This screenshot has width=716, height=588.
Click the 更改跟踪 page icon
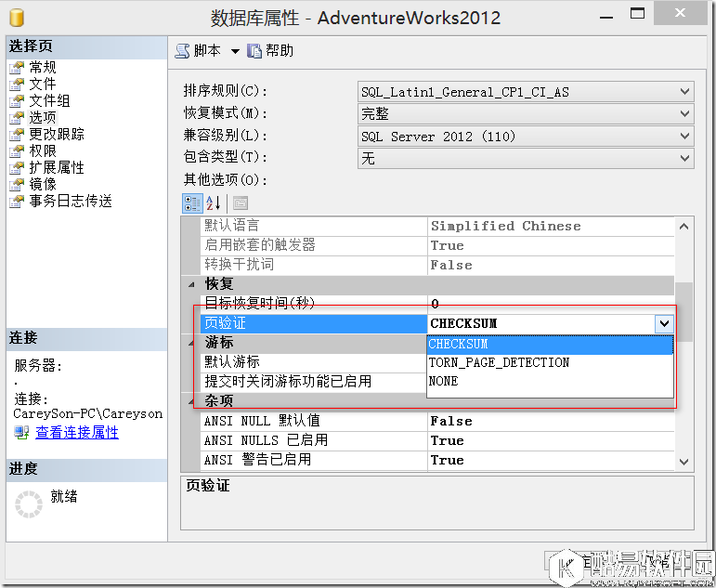pos(17,135)
